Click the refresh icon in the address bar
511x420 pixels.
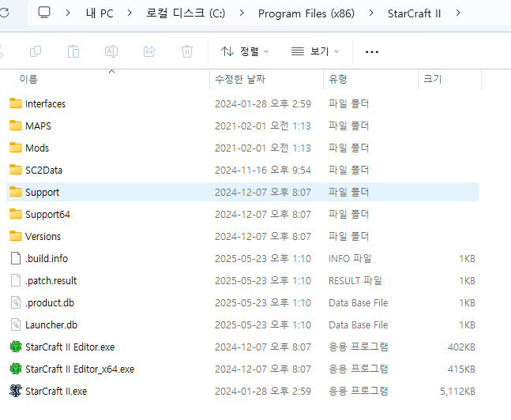[x=4, y=13]
